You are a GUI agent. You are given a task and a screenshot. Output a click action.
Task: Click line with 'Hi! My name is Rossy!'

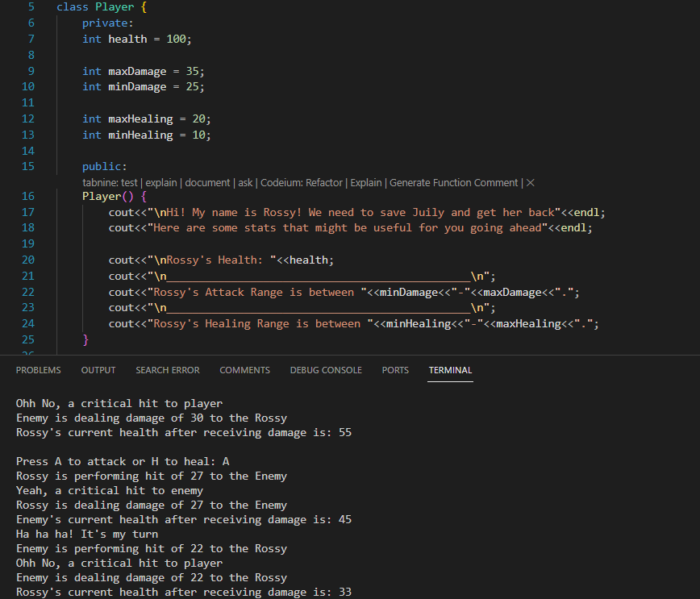356,213
